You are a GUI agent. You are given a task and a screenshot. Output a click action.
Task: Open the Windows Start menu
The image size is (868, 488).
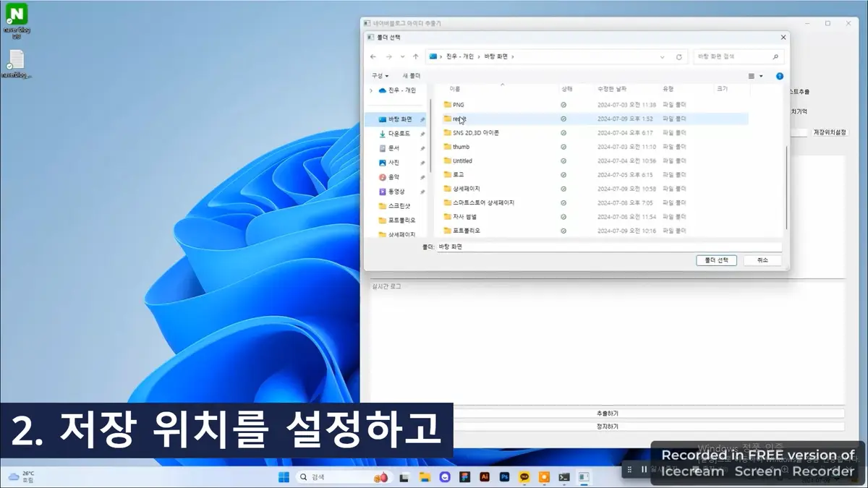284,477
